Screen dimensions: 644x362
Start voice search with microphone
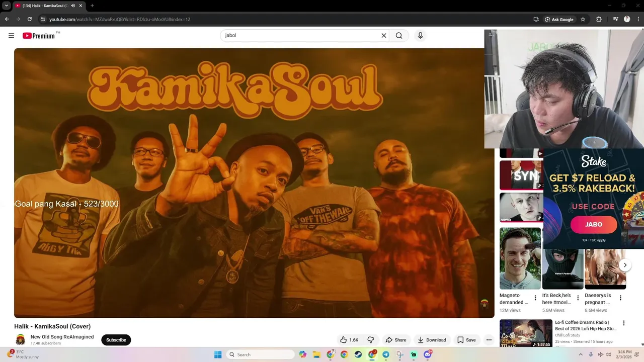point(420,36)
